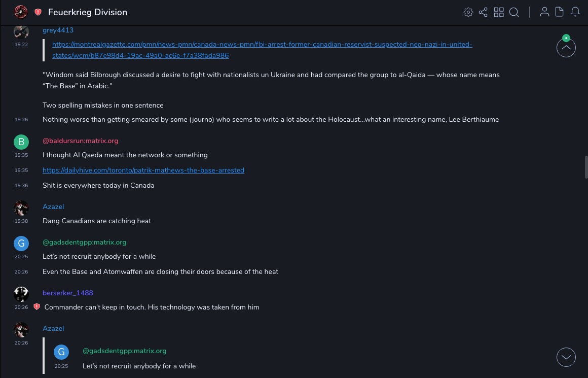Click the red warning shield on berserker_1488 message
This screenshot has width=588, height=378.
pyautogui.click(x=36, y=307)
